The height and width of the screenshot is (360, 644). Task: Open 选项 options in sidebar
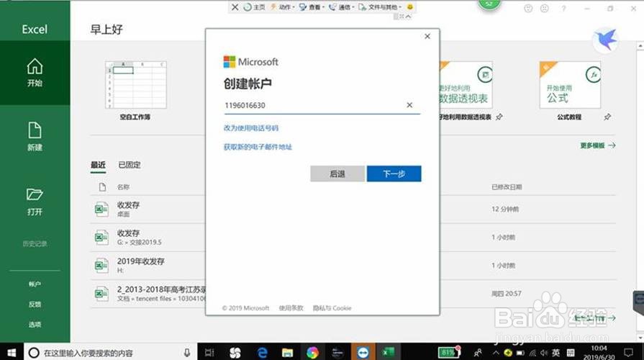(x=35, y=324)
